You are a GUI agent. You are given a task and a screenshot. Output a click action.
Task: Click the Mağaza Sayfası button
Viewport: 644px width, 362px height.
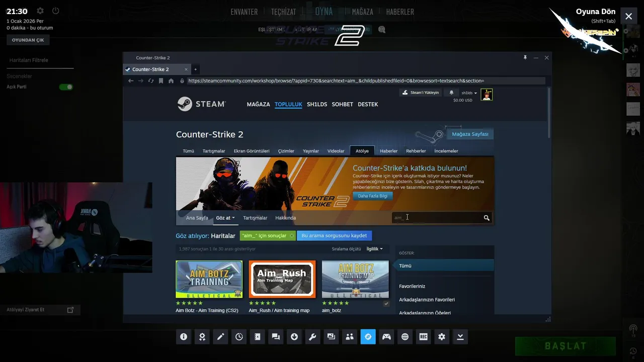click(x=470, y=134)
